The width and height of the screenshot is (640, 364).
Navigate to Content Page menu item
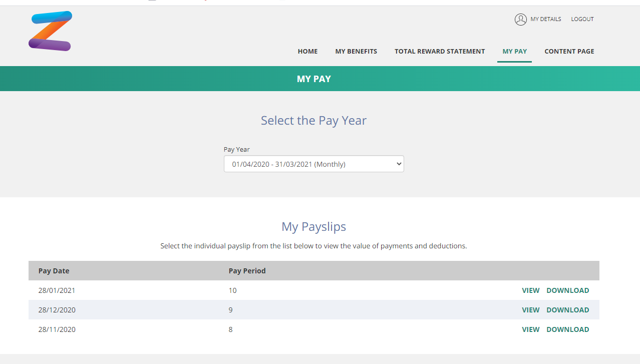pos(569,51)
